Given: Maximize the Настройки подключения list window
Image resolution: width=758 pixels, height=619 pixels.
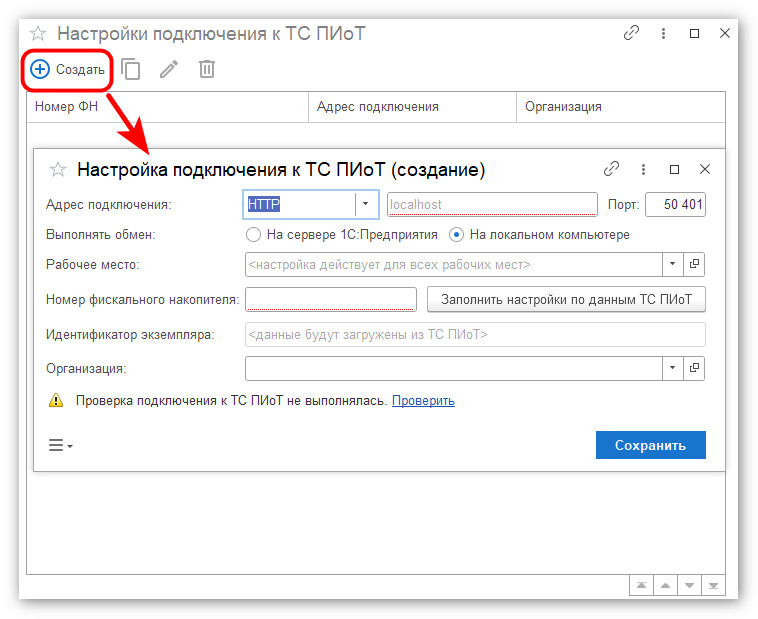Looking at the screenshot, I should (694, 33).
